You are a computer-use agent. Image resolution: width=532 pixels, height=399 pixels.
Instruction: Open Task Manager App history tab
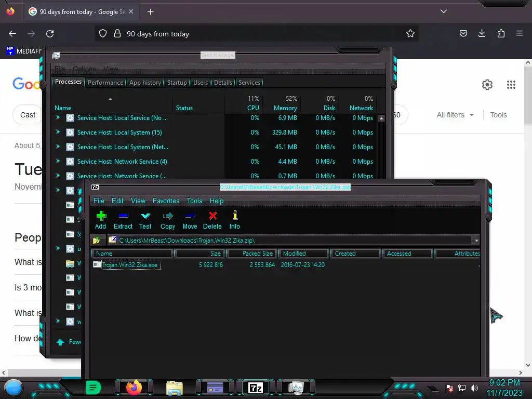(145, 83)
